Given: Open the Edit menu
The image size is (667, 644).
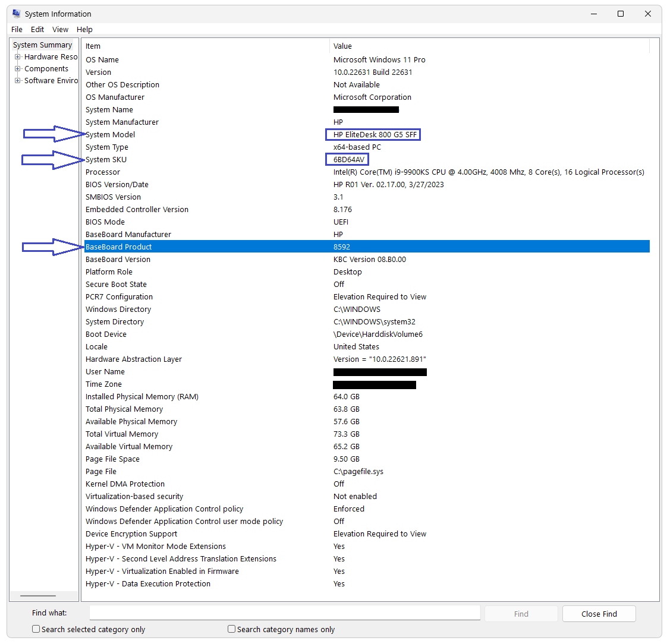Looking at the screenshot, I should coord(37,29).
